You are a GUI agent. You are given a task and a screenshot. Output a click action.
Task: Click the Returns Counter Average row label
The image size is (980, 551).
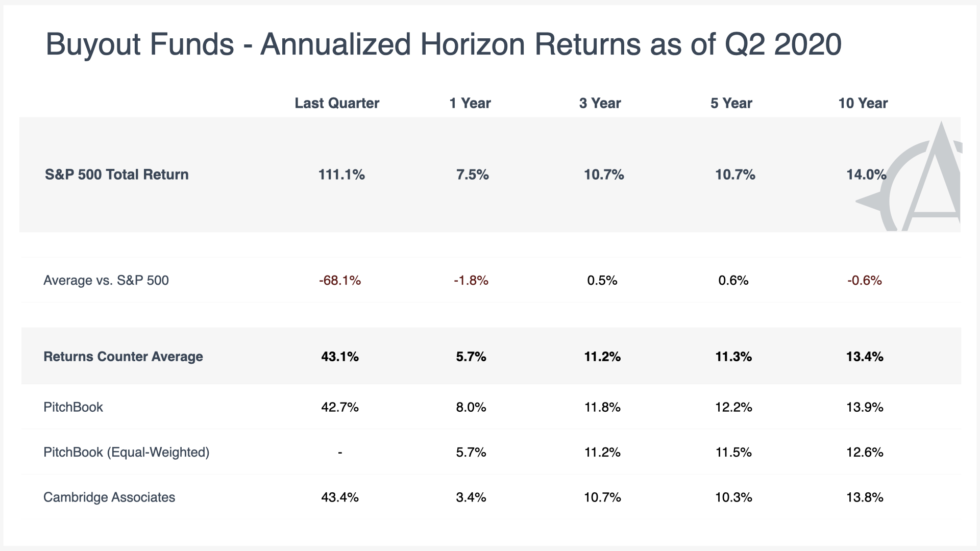[x=123, y=356]
